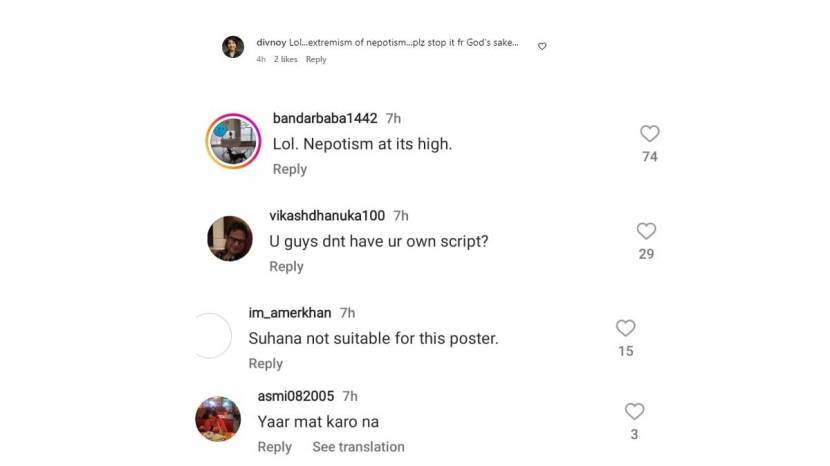830x466 pixels.
Task: View the 2 likes on divnoy's comment
Action: 286,60
